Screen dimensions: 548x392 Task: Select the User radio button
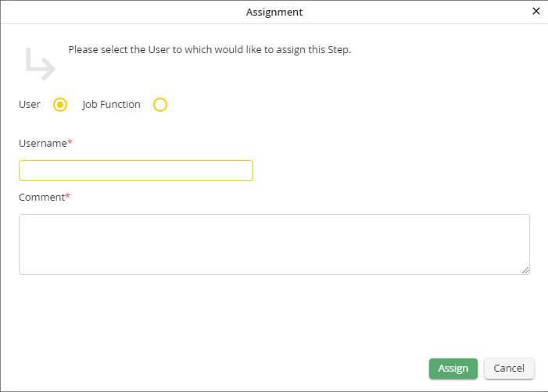click(x=60, y=105)
